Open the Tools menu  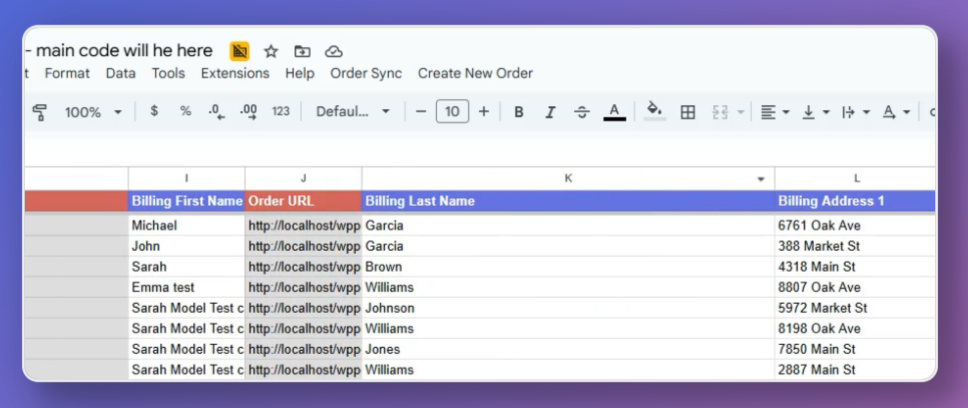169,73
